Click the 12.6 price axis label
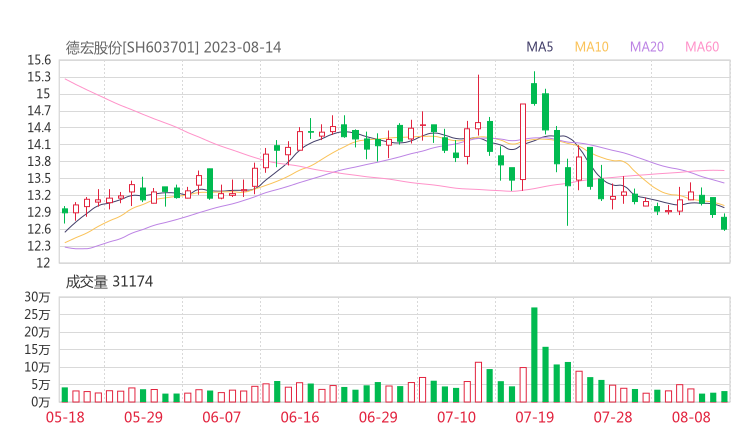 click(39, 229)
